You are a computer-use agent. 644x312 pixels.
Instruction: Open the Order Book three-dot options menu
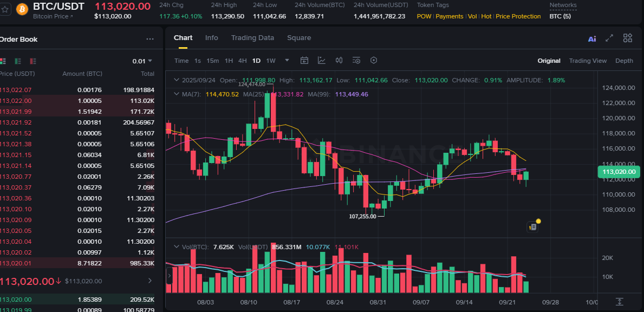click(150, 38)
